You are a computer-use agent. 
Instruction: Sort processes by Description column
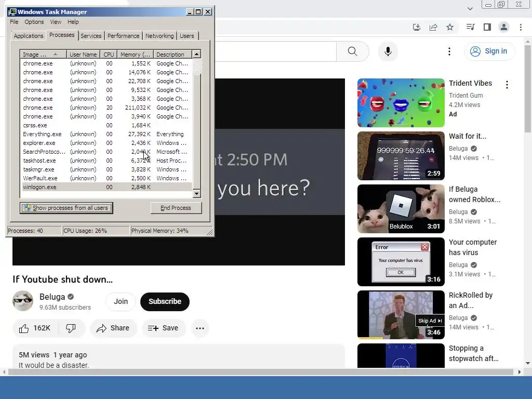pyautogui.click(x=172, y=54)
